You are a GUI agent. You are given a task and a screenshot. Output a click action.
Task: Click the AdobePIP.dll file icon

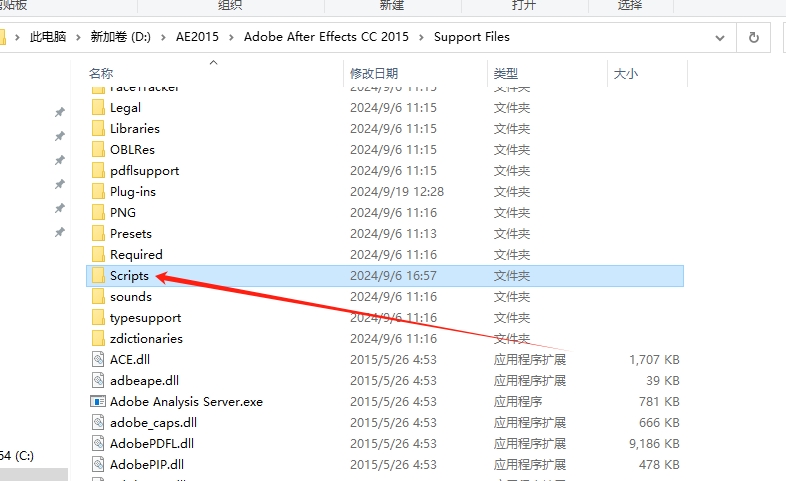tap(98, 465)
